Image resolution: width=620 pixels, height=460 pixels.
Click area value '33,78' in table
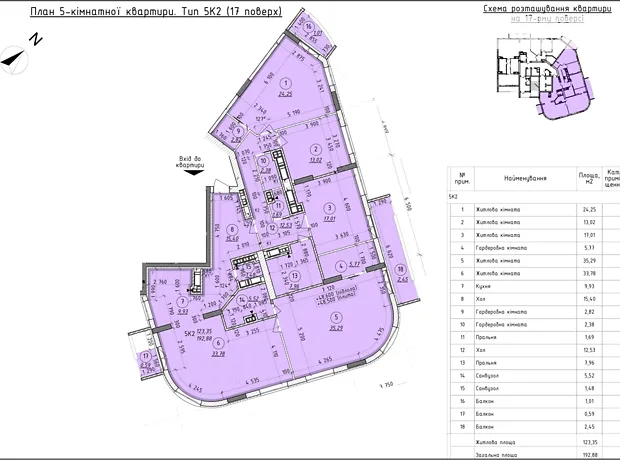(x=589, y=273)
